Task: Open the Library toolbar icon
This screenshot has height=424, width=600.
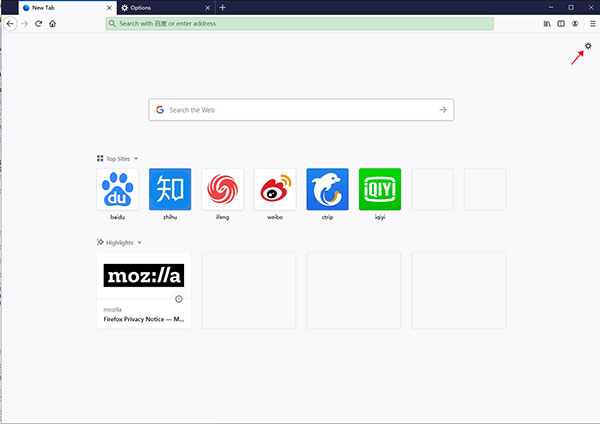Action: pos(547,24)
